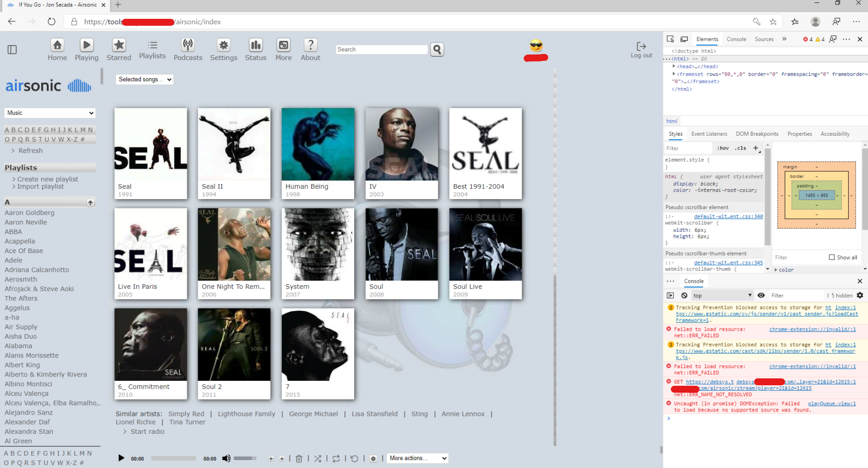Open similar artist George Michael
Viewport: 868px width, 468px height.
pos(313,414)
